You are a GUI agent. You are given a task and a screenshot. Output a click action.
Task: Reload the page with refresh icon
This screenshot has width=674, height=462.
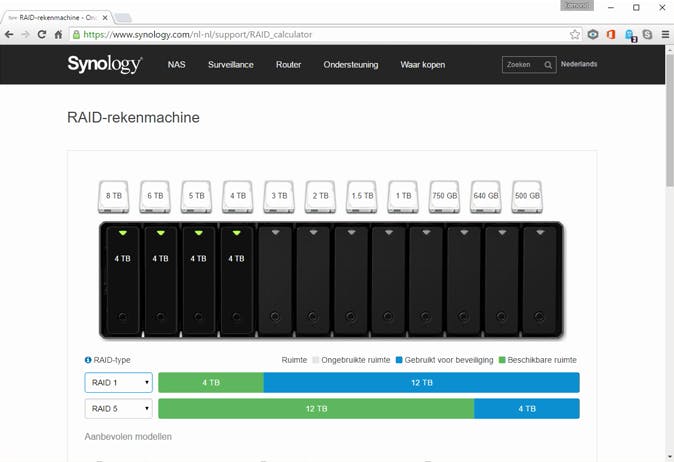point(42,34)
